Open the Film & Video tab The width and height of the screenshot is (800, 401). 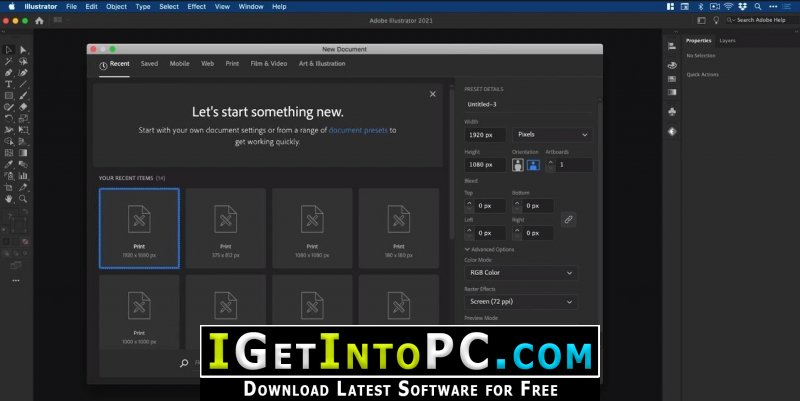click(269, 64)
